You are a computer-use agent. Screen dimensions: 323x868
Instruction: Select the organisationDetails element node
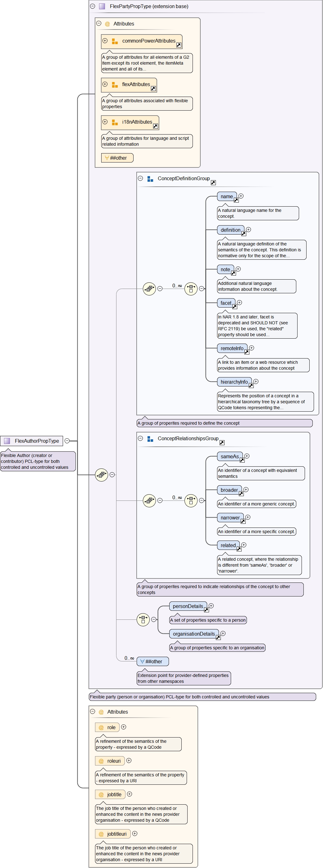pyautogui.click(x=194, y=634)
